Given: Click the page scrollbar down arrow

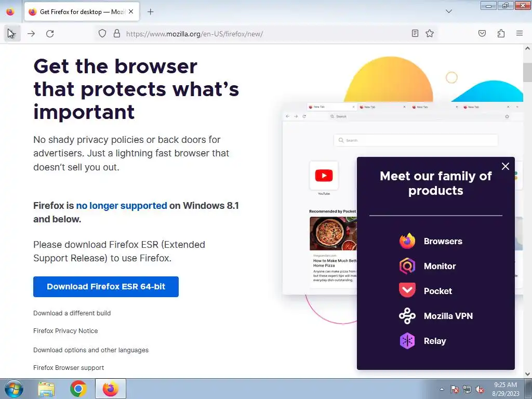Looking at the screenshot, I should [527, 374].
